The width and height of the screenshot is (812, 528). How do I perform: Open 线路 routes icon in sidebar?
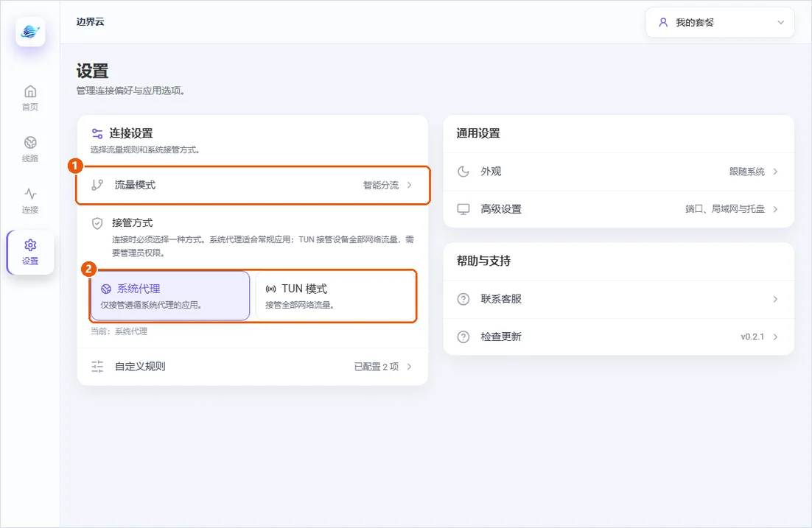click(30, 142)
